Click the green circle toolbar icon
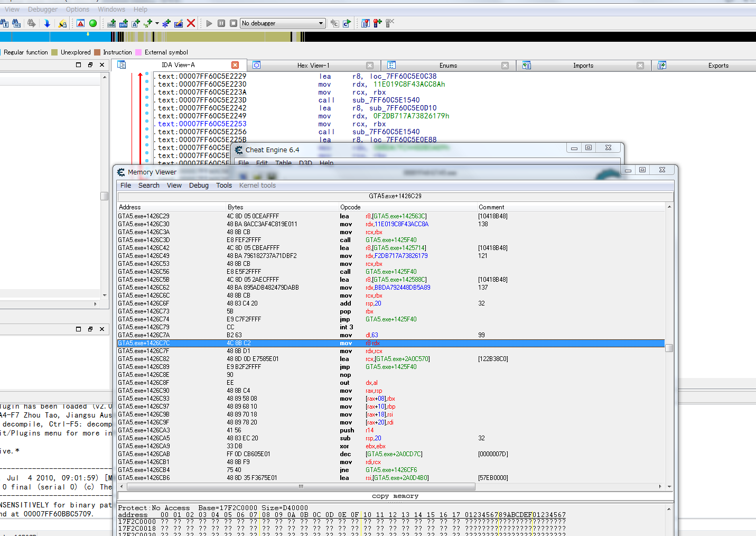Image resolution: width=756 pixels, height=536 pixels. pyautogui.click(x=93, y=23)
